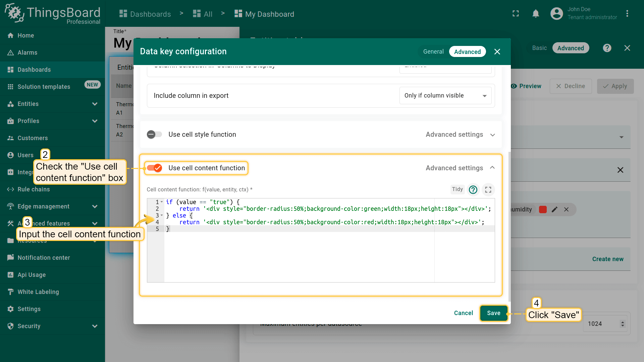Click the red humidity color swatch
Viewport: 644px width, 362px height.
coord(543,209)
